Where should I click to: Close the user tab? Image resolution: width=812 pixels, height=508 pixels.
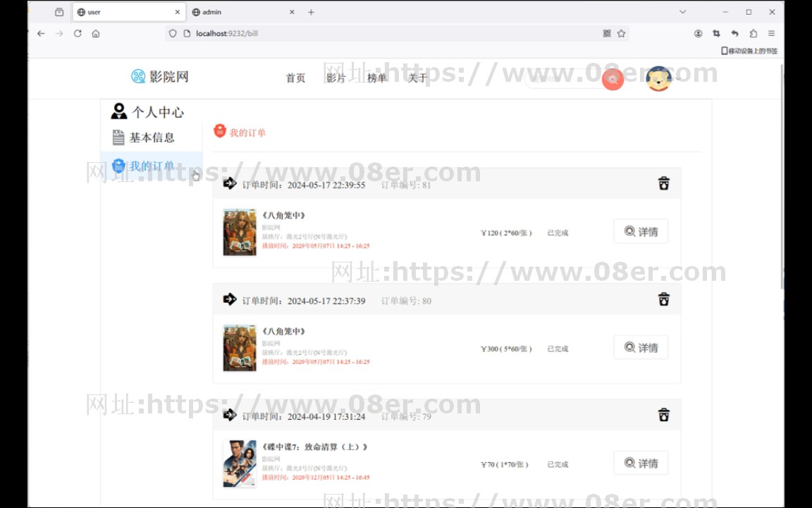[178, 12]
